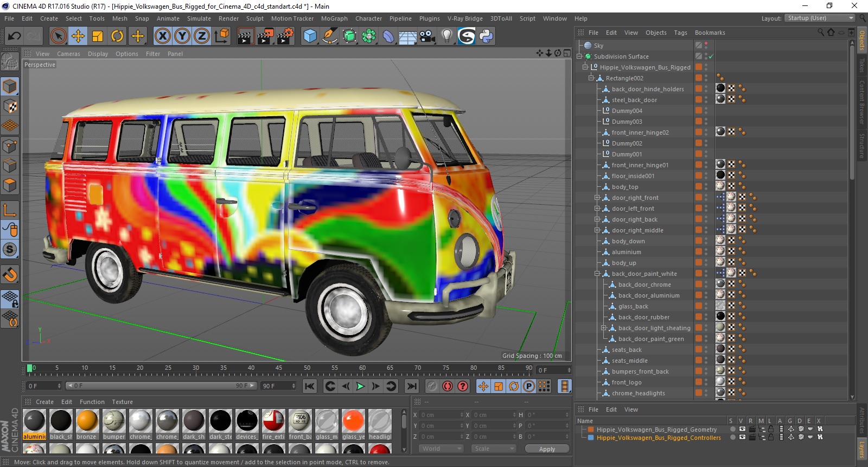Viewport: 868px width, 467px height.
Task: Open Edit Render Settings icon
Action: click(285, 36)
